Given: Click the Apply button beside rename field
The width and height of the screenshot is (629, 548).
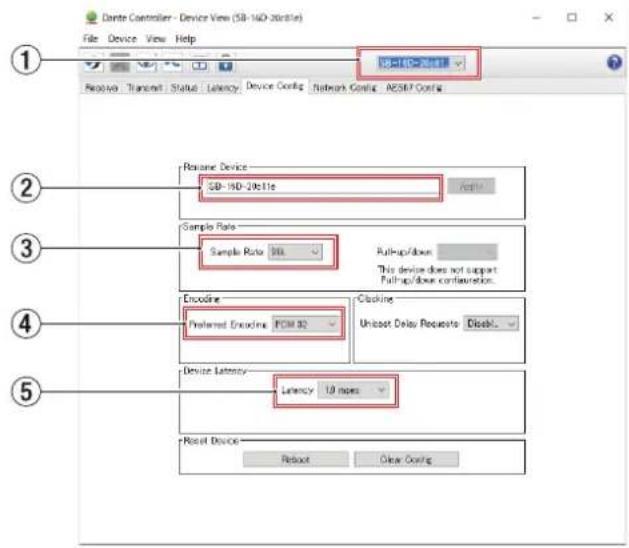Looking at the screenshot, I should [471, 187].
